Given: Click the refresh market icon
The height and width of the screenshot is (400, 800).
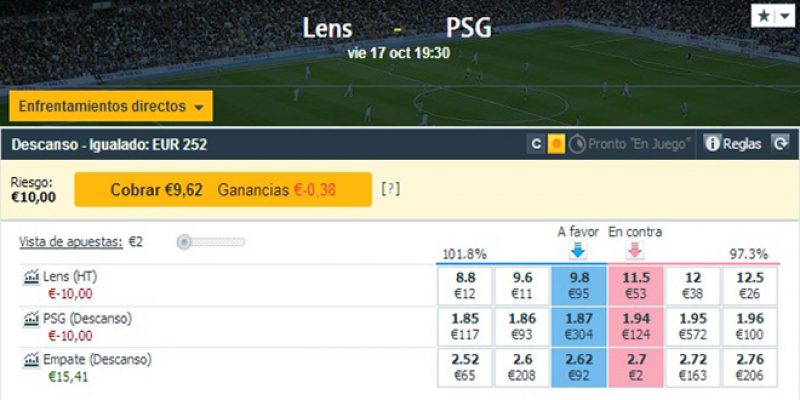Looking at the screenshot, I should 781,144.
